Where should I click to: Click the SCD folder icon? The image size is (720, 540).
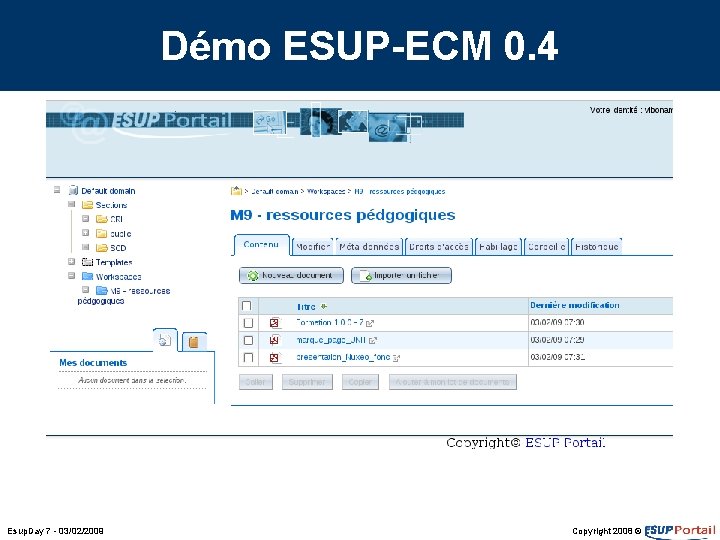[101, 248]
